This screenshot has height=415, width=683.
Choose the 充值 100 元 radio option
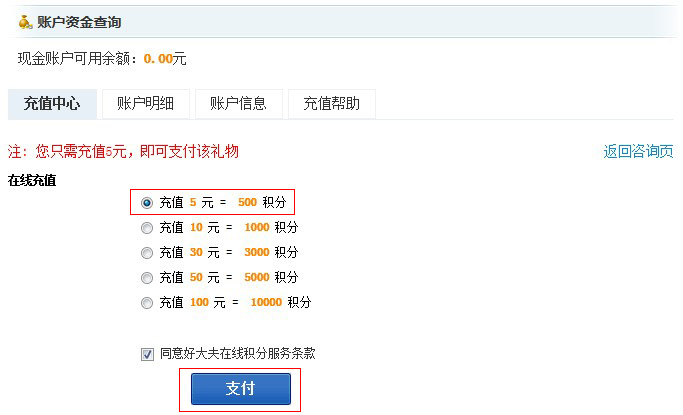(147, 303)
